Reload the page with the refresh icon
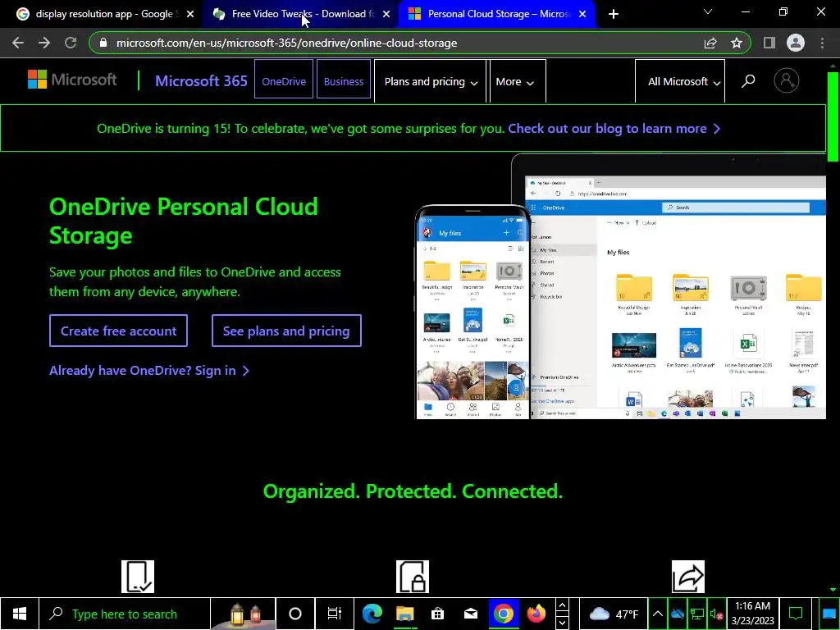 71,43
